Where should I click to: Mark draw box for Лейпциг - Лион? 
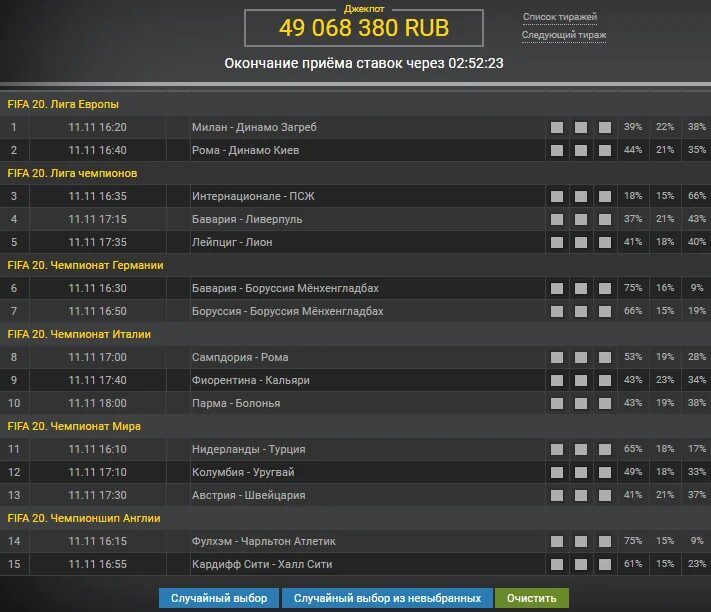(x=581, y=243)
